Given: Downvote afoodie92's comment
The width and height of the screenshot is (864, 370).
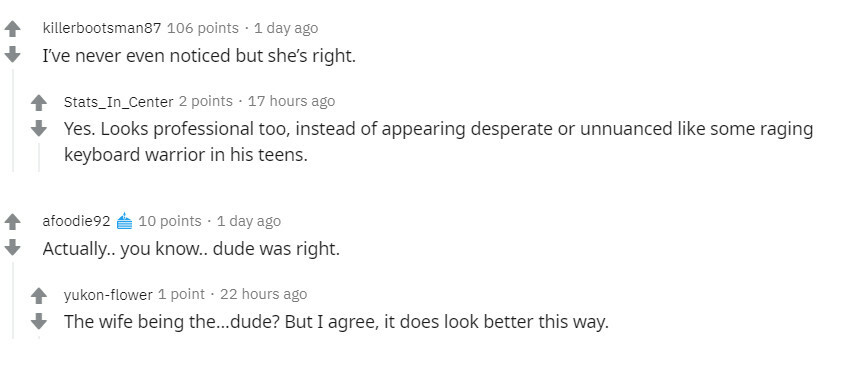Looking at the screenshot, I should [x=12, y=248].
